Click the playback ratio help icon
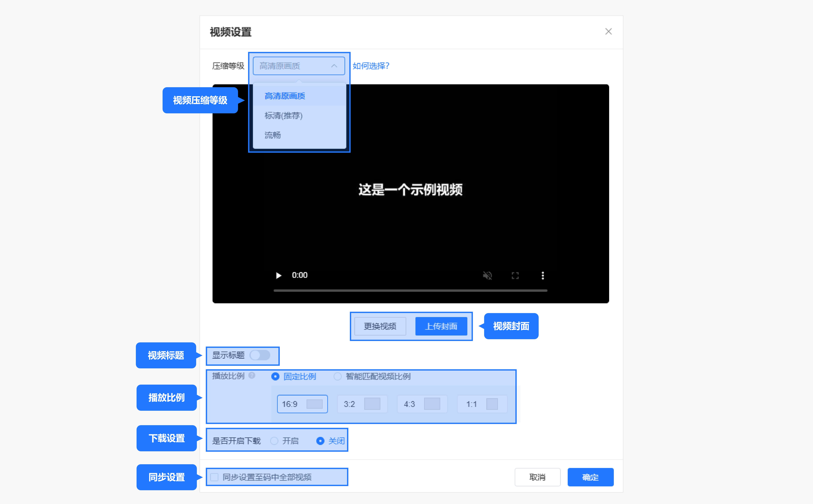This screenshot has width=813, height=504. click(252, 376)
